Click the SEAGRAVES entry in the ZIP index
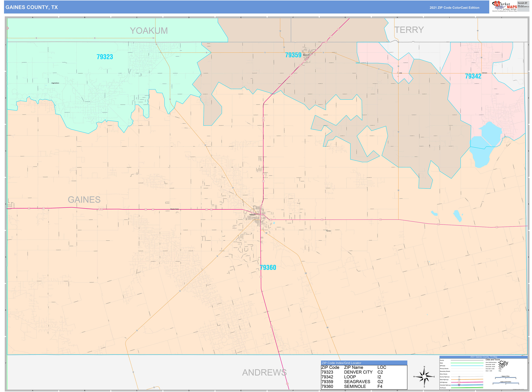 coord(357,382)
